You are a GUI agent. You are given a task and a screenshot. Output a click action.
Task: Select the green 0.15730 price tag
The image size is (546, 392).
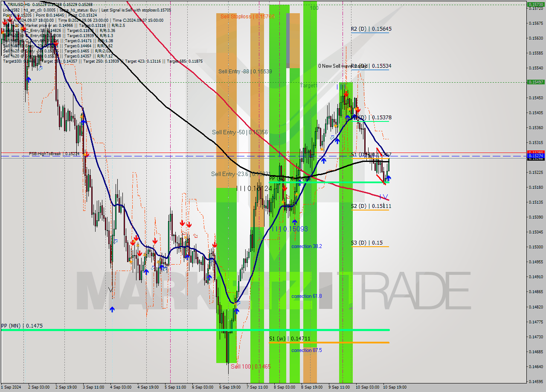click(535, 5)
